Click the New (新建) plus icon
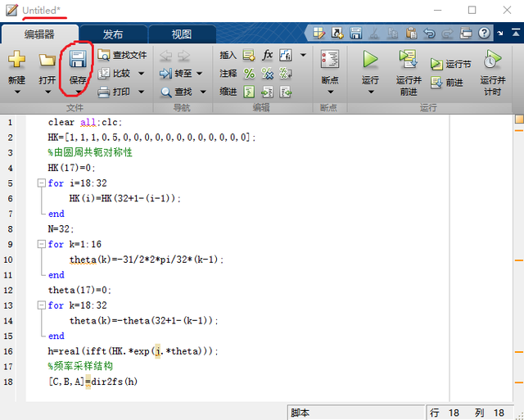Screen dimensions: 524x420 [x=16, y=59]
